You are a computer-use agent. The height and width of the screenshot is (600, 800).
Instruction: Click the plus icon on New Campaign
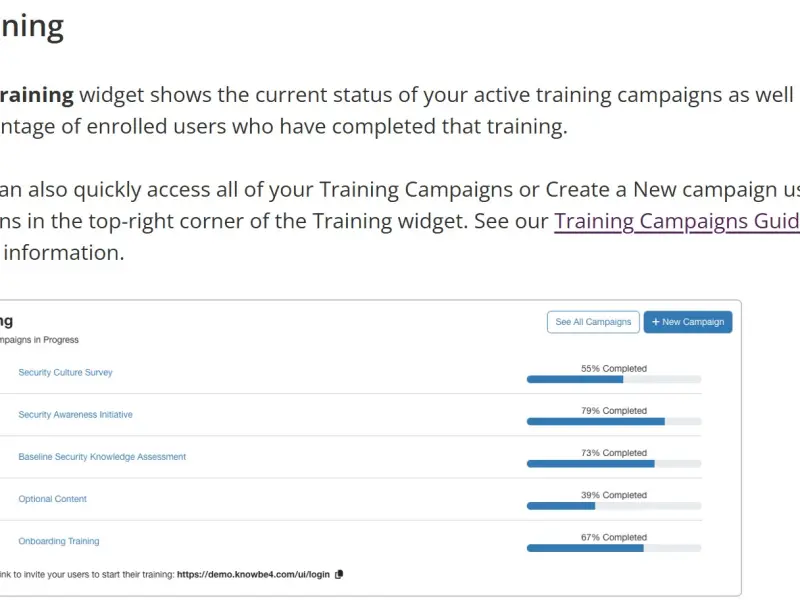pos(656,322)
